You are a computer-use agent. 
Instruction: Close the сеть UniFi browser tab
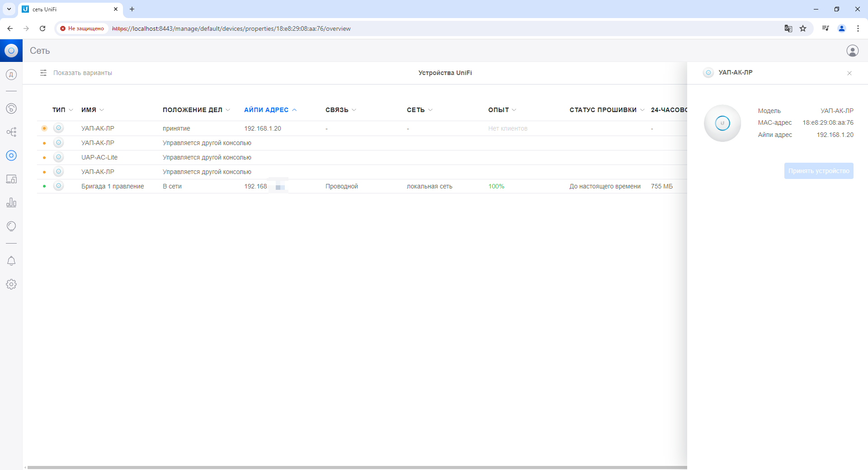[116, 9]
